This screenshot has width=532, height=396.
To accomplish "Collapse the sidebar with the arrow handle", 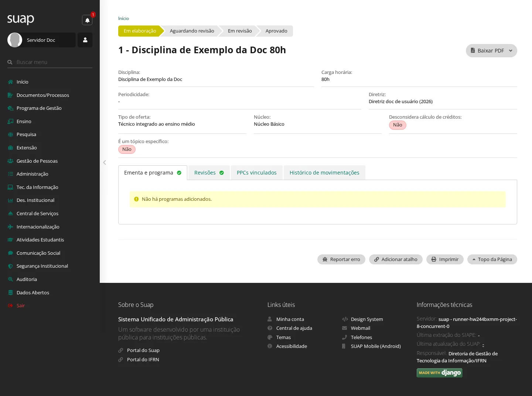I will tap(105, 162).
